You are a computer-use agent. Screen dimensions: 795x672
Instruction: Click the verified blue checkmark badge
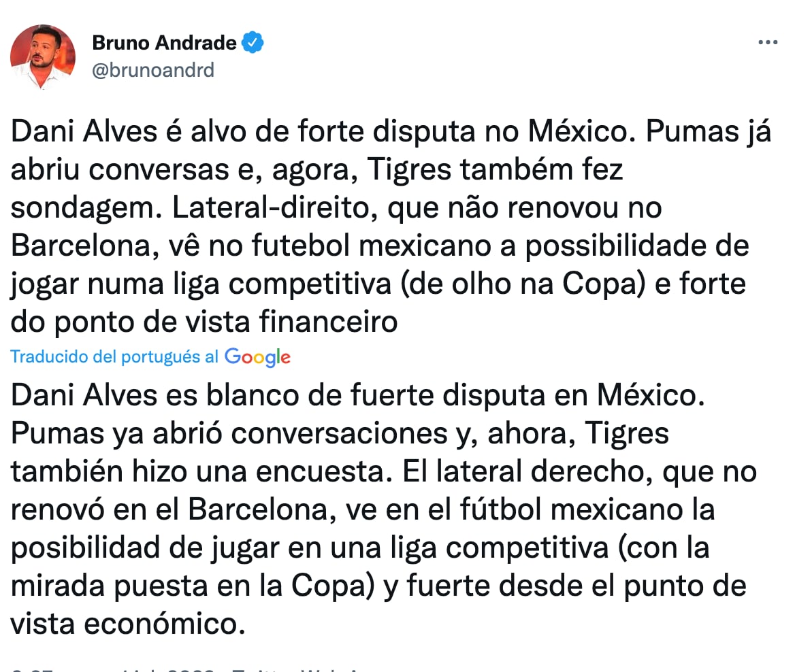[x=253, y=42]
